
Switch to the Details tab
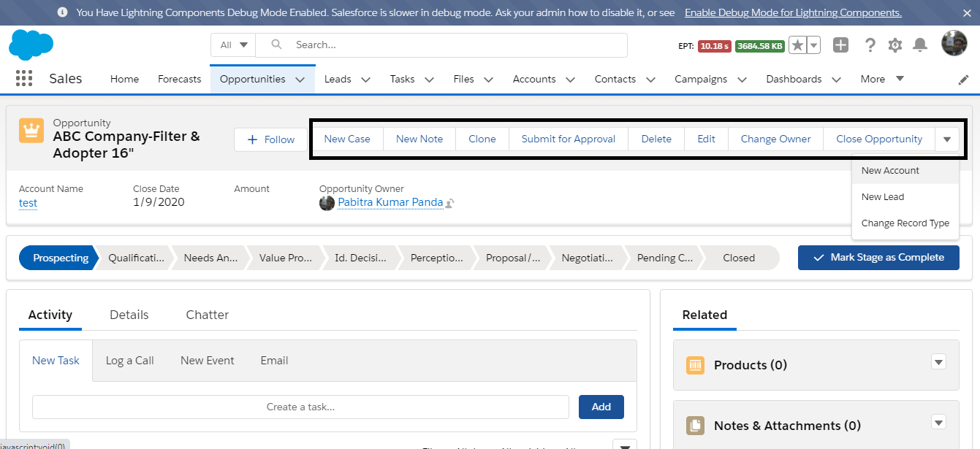(x=129, y=315)
